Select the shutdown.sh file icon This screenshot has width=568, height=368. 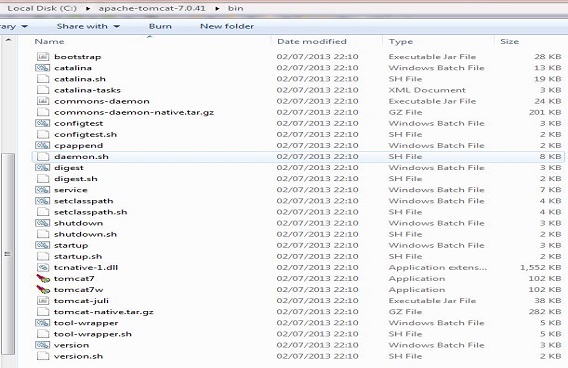tap(43, 234)
